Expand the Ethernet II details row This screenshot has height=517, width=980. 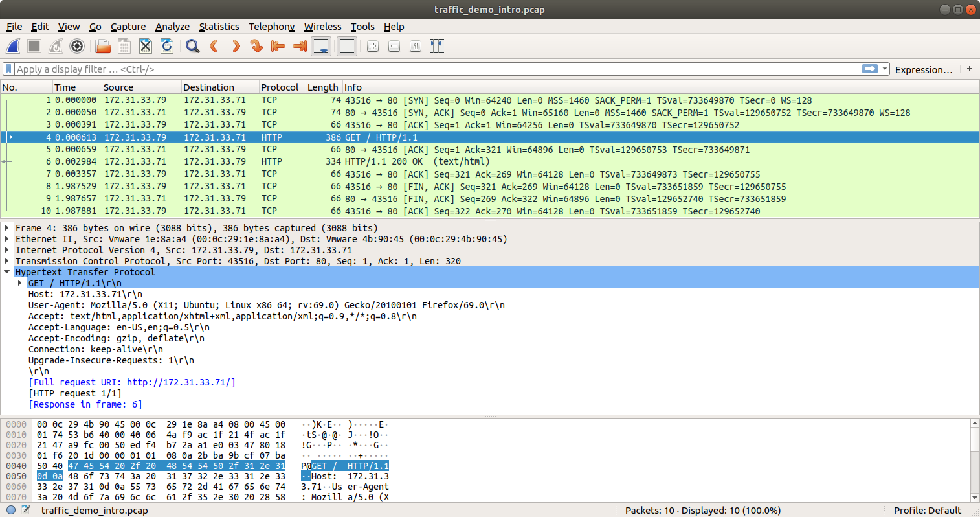pyautogui.click(x=7, y=239)
